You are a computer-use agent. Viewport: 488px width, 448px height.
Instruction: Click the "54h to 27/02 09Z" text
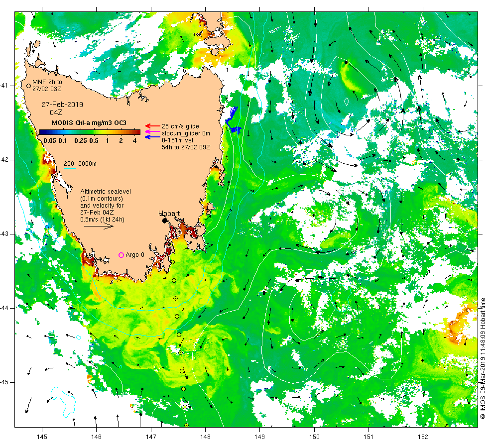[x=186, y=147]
